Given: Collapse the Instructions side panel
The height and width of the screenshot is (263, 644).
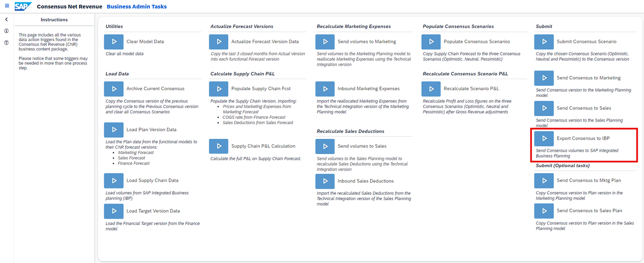Looking at the screenshot, I should [6, 20].
